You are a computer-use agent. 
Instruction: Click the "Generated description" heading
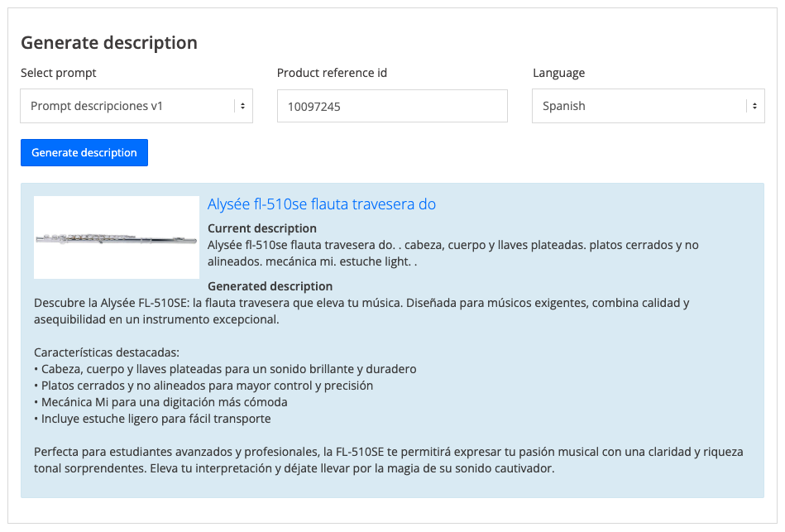(x=270, y=286)
